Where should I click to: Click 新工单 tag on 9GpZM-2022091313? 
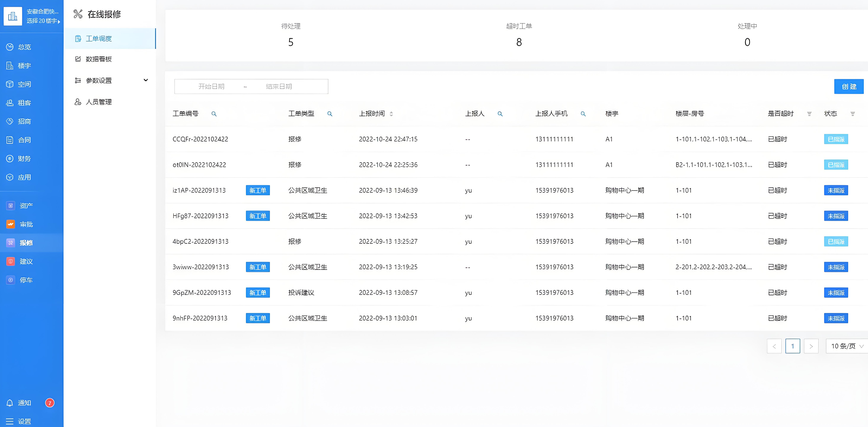258,293
